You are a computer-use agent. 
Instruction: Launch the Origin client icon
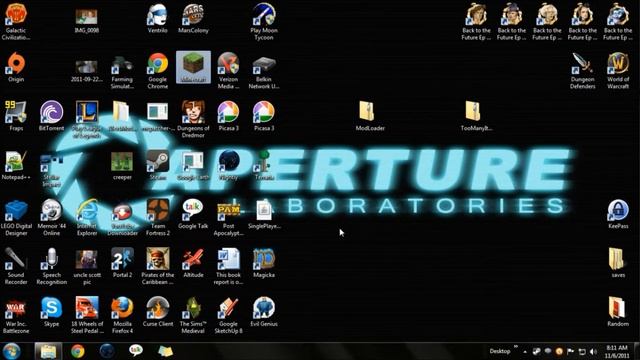click(16, 68)
